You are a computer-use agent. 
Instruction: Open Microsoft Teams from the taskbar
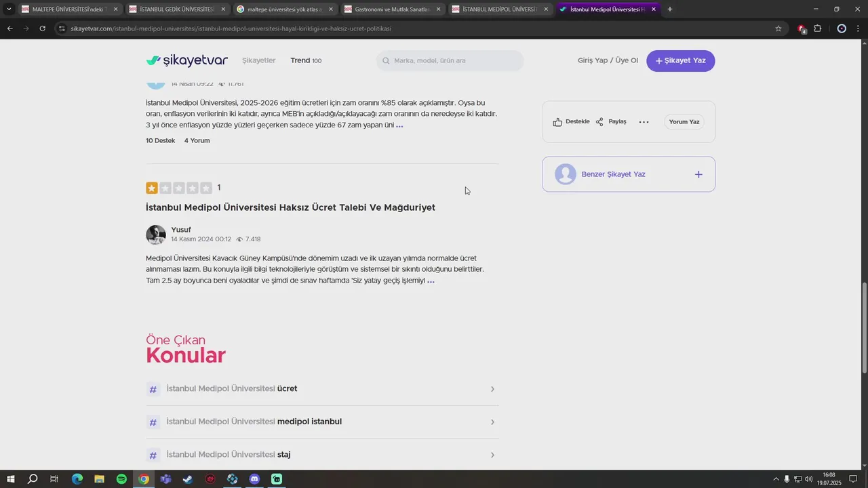point(165,479)
